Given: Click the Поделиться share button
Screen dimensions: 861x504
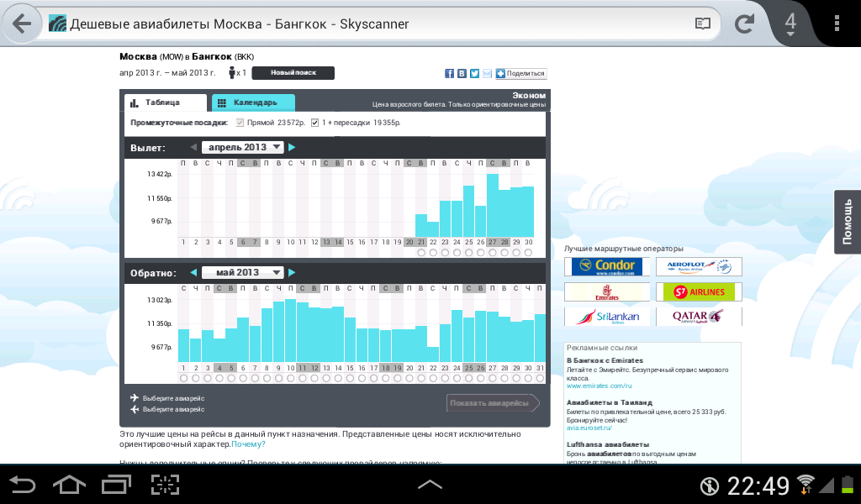Looking at the screenshot, I should coord(521,73).
